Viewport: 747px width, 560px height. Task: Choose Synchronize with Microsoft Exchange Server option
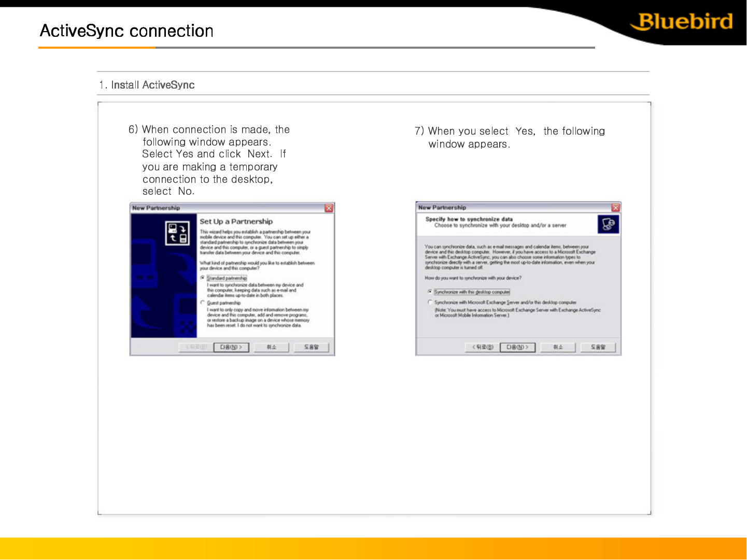tap(430, 302)
